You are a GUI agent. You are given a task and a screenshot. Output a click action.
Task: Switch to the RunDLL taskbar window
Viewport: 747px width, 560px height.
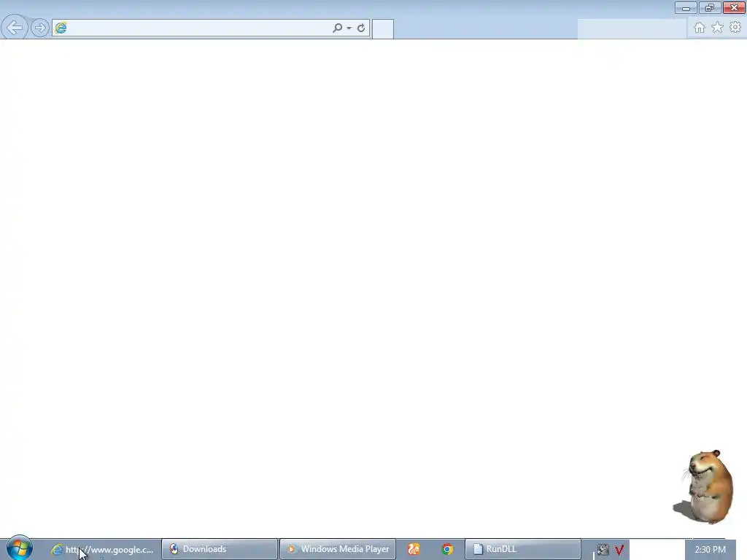click(x=522, y=550)
